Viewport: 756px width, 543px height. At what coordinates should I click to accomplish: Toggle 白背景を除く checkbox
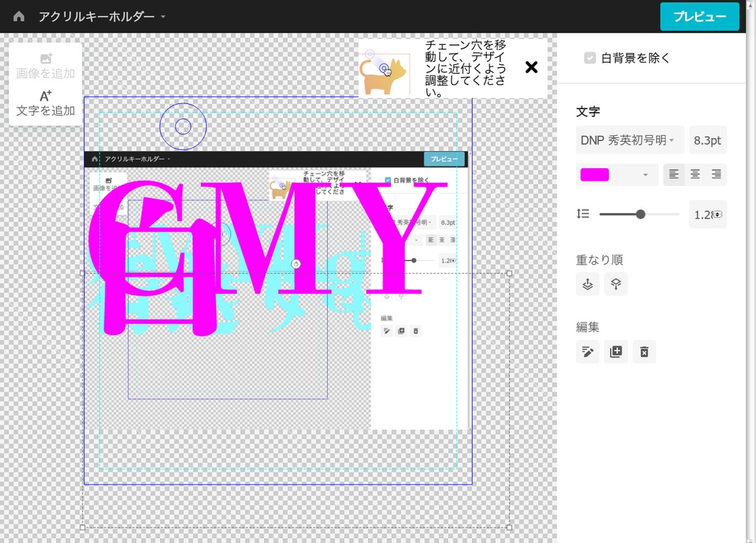click(590, 58)
